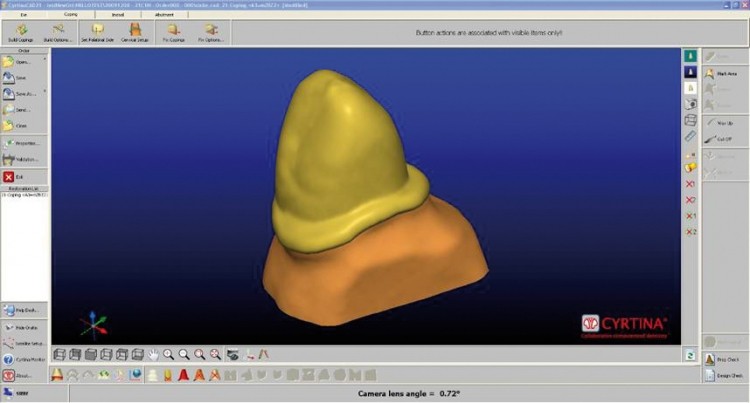750x403 pixels.
Task: Click the fourth cube view icon
Action: (x=106, y=354)
